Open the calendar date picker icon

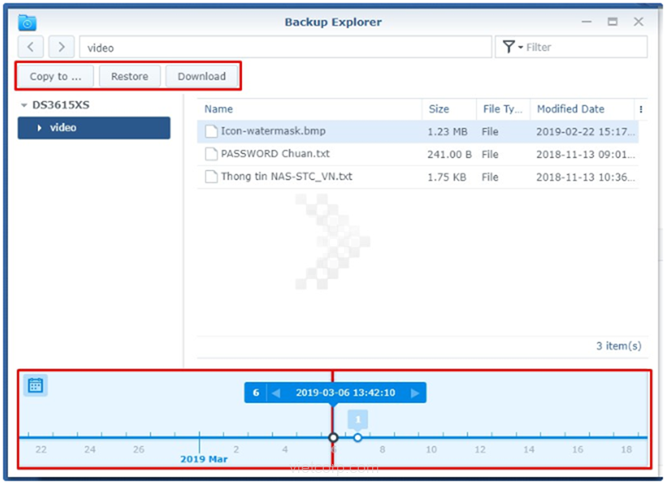pyautogui.click(x=35, y=385)
